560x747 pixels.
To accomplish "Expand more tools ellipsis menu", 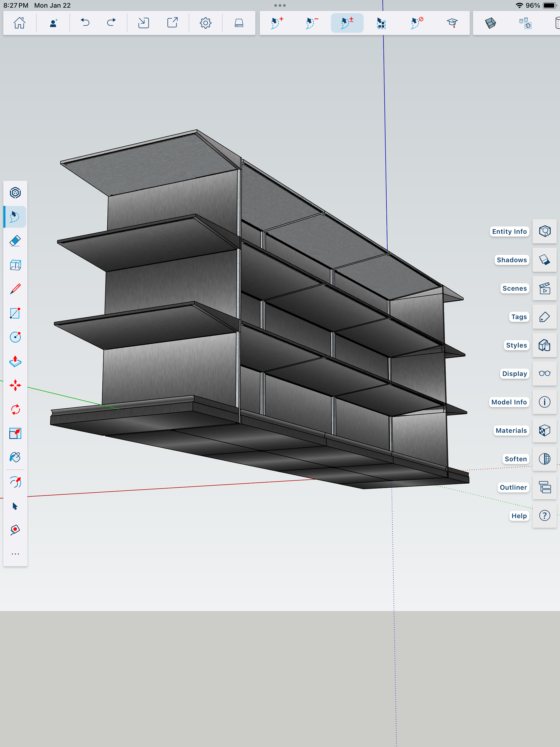I will point(15,554).
